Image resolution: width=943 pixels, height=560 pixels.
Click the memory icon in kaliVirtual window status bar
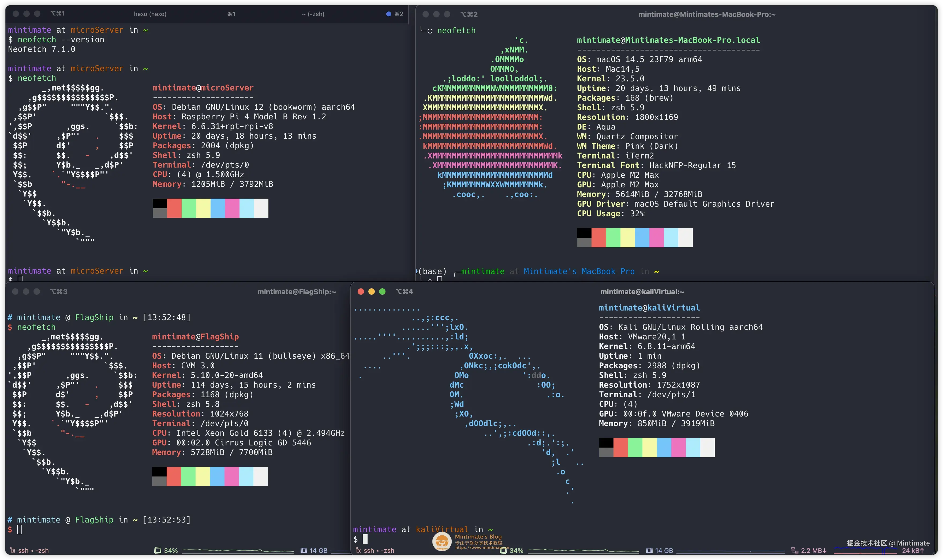pyautogui.click(x=649, y=551)
